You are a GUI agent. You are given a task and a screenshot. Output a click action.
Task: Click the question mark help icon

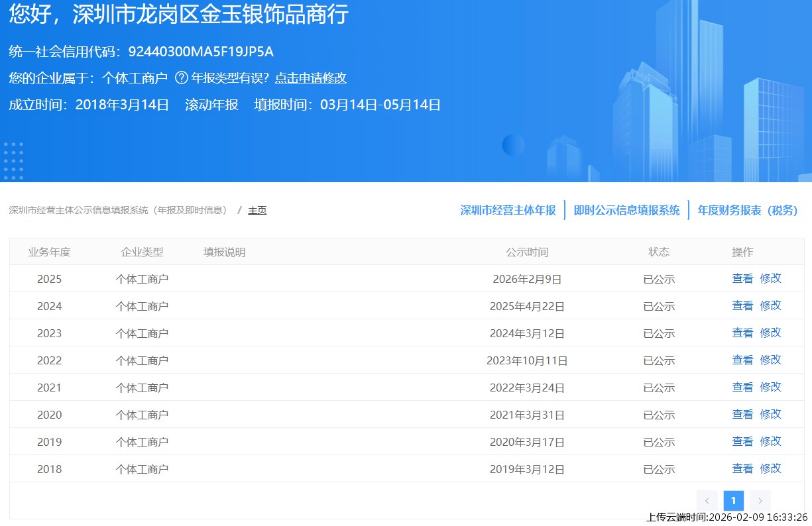coord(181,78)
